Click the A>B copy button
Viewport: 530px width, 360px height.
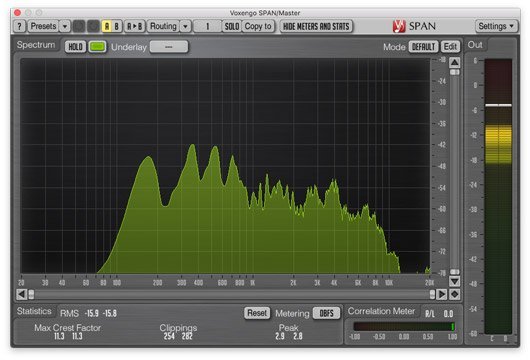[x=135, y=26]
